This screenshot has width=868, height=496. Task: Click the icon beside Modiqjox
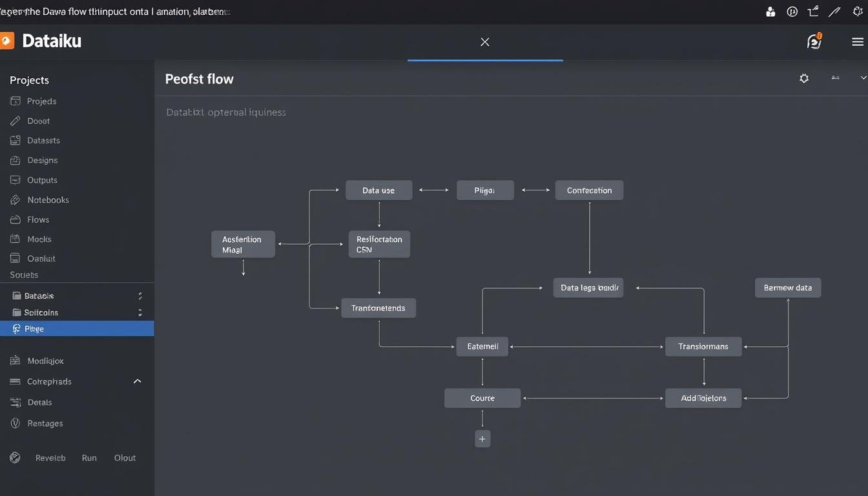15,361
